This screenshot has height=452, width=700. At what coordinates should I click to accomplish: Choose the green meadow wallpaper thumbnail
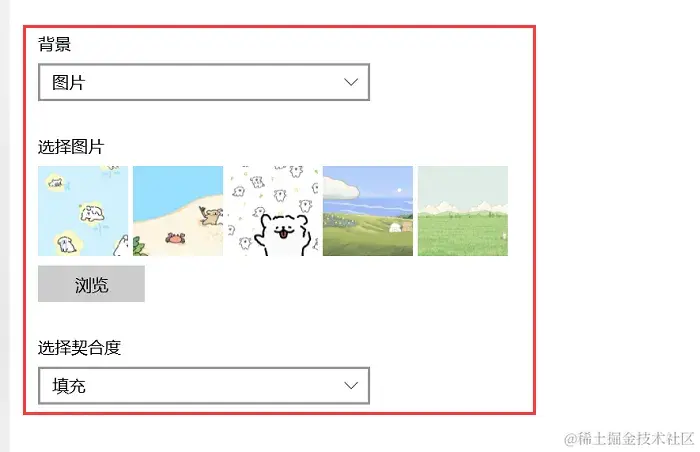[x=463, y=211]
